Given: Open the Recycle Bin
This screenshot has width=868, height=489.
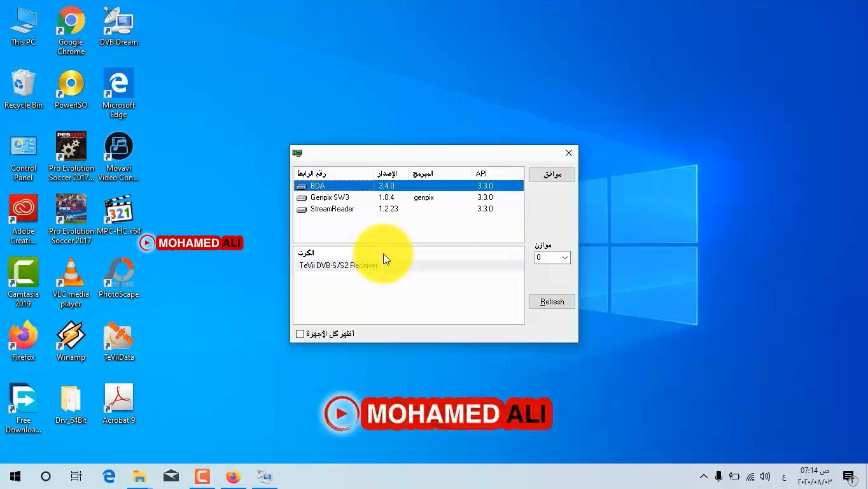Looking at the screenshot, I should click(x=24, y=90).
